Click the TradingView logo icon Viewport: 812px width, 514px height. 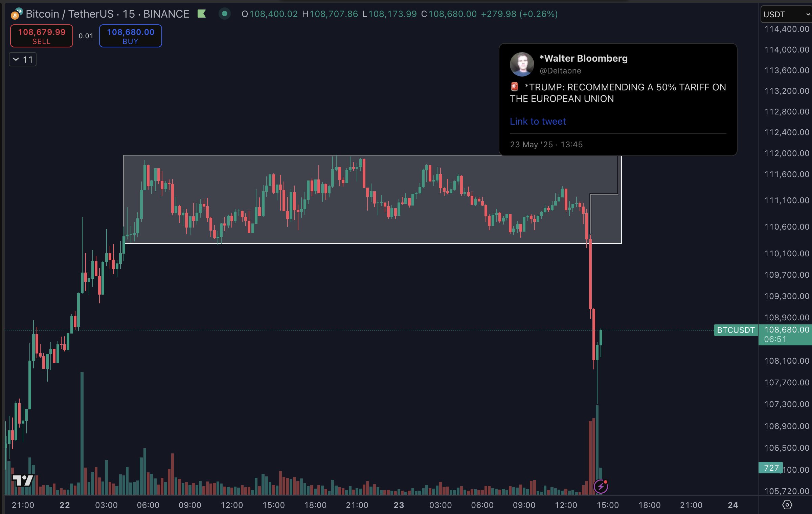coord(23,480)
